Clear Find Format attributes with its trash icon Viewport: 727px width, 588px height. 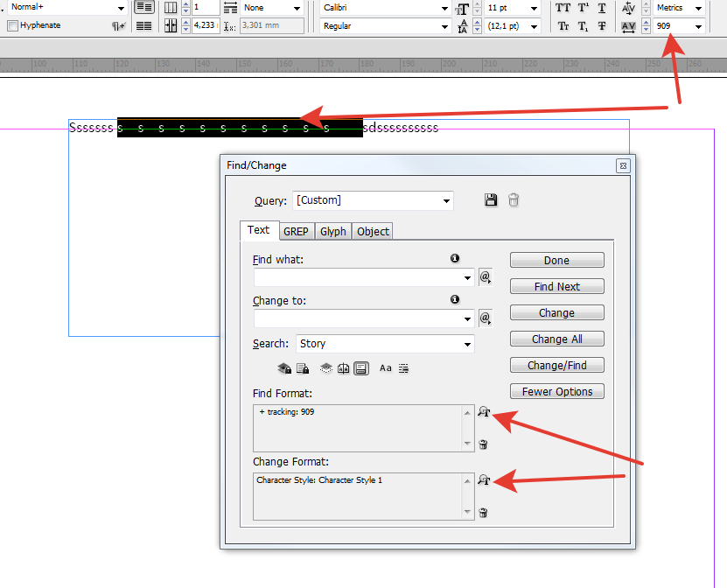click(x=483, y=444)
